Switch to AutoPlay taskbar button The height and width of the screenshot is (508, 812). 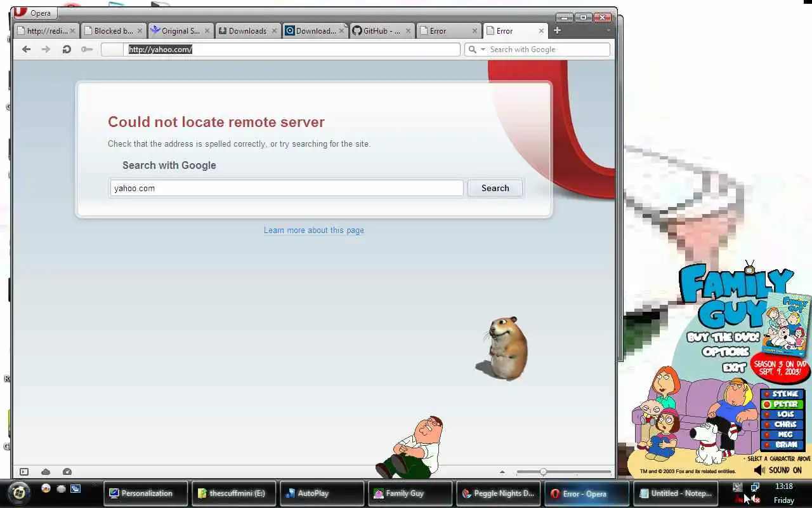[322, 493]
